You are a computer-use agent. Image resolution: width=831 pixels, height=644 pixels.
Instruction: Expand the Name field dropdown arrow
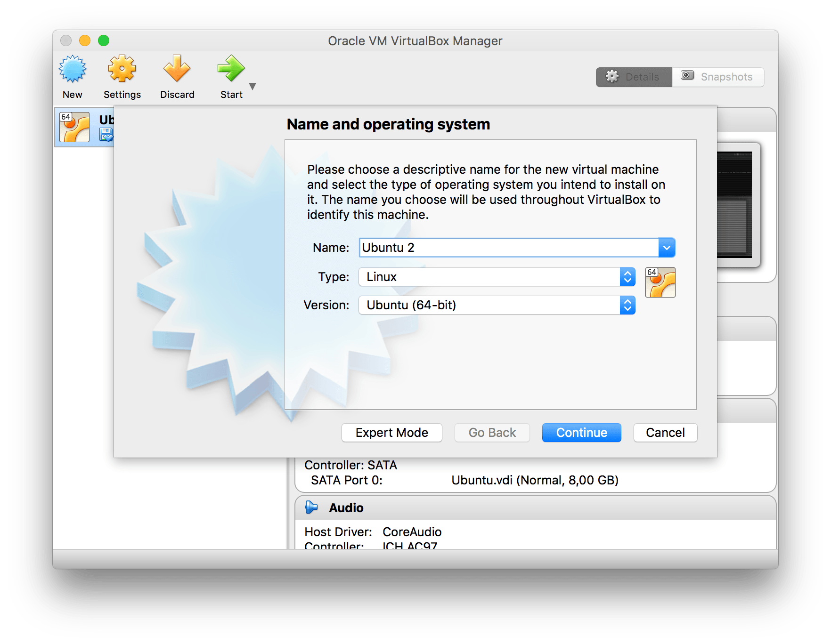[x=667, y=248]
